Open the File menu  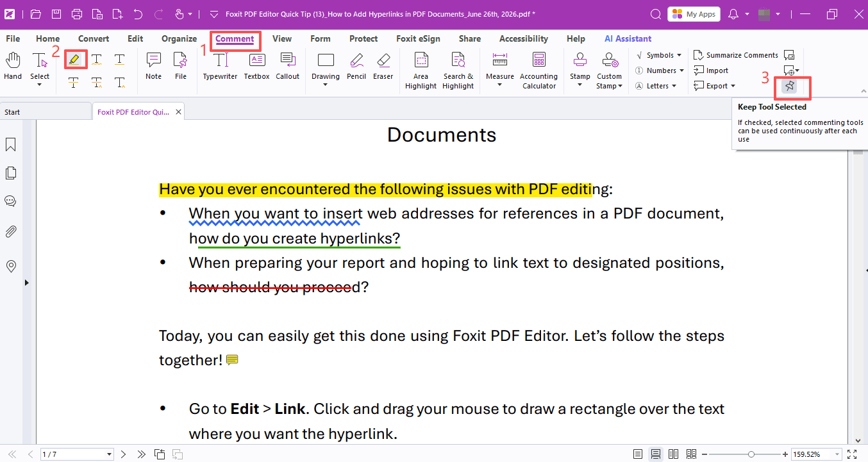coord(13,38)
